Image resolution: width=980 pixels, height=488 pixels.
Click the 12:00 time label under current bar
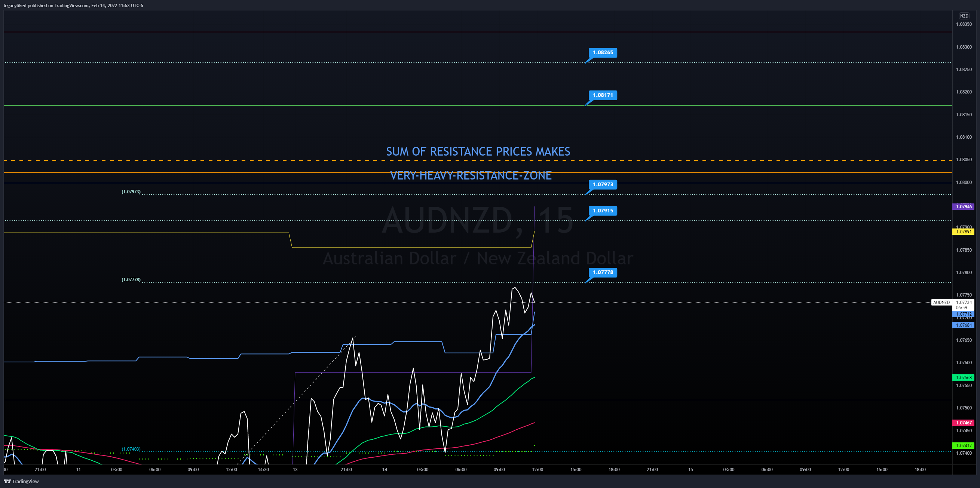click(x=537, y=470)
